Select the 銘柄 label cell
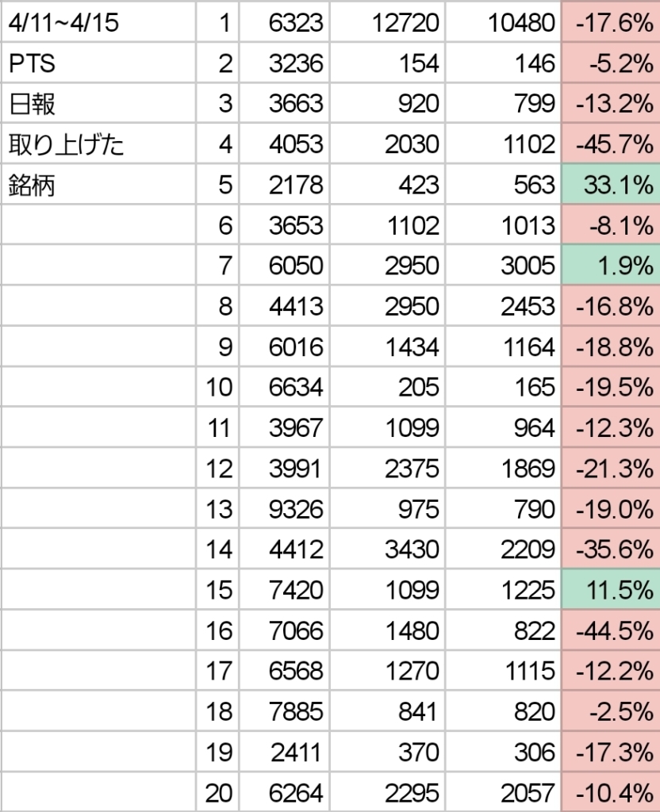Screen dimensions: 660x812 (x=98, y=184)
